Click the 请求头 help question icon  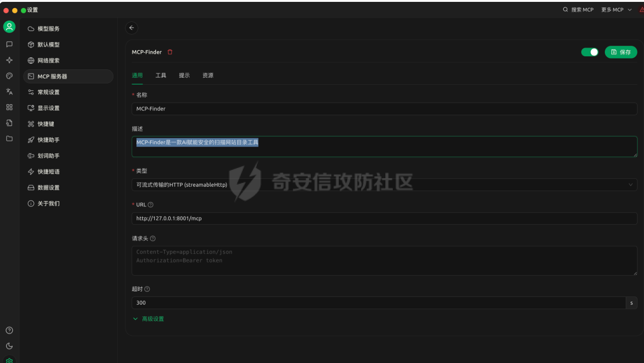153,238
